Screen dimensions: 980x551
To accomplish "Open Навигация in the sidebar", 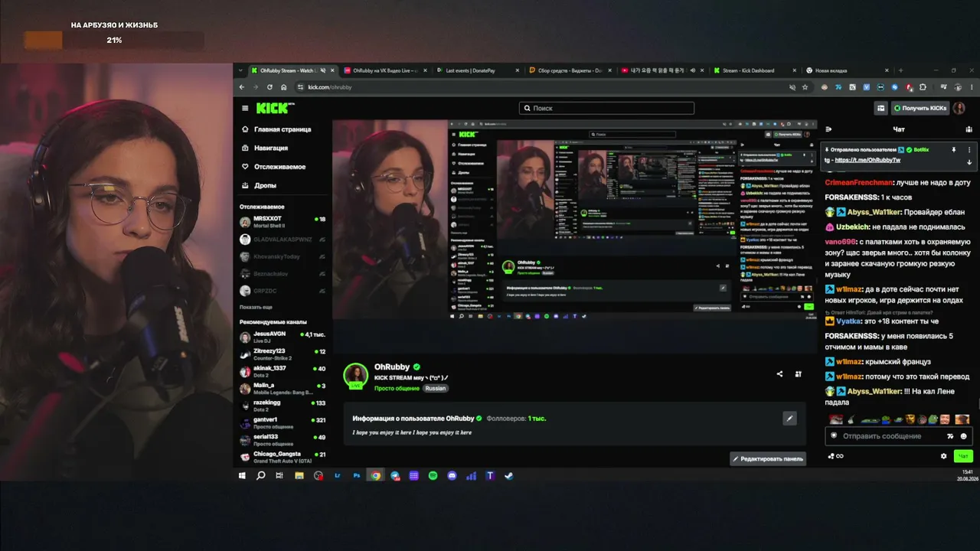I will [x=265, y=148].
